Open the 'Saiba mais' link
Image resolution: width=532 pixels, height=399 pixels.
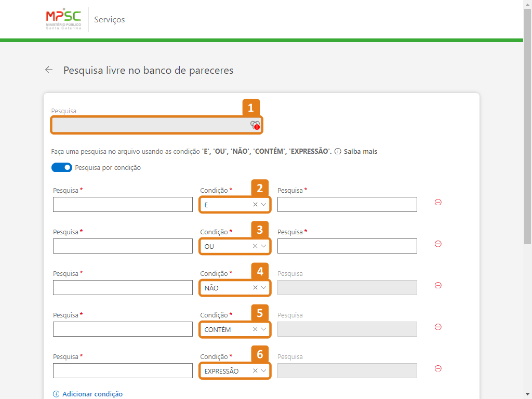[x=360, y=152]
